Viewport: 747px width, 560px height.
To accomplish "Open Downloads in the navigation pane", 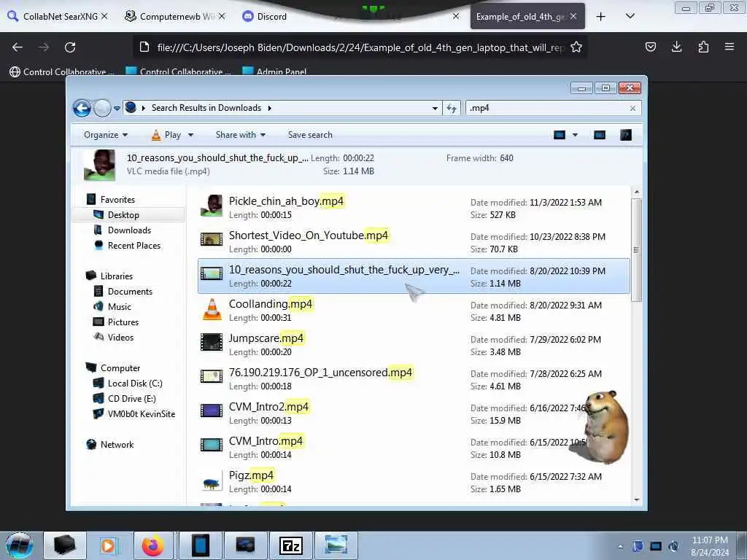I will pos(129,230).
